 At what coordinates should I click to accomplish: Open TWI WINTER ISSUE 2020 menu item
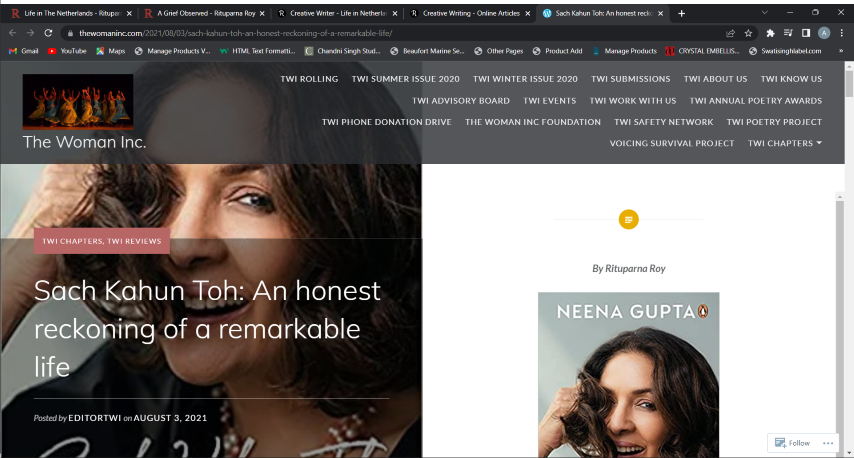(x=525, y=79)
